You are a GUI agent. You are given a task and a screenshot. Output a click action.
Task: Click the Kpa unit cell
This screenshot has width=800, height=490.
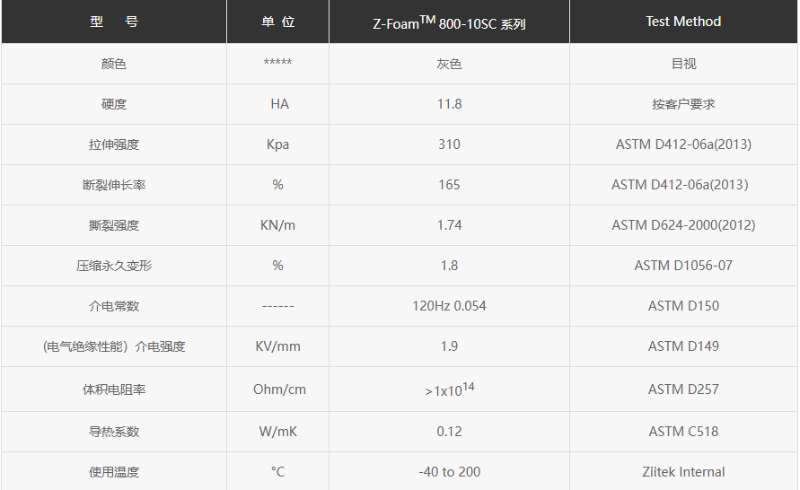(x=278, y=144)
